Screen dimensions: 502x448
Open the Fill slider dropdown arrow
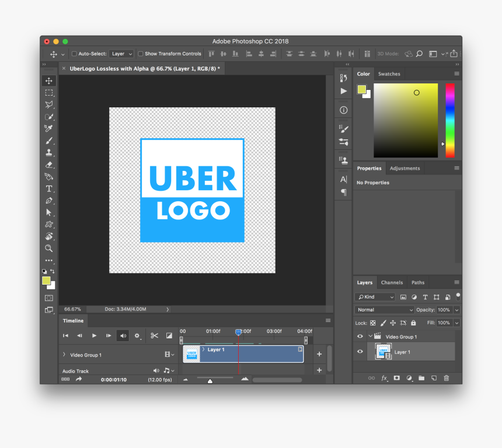click(457, 323)
